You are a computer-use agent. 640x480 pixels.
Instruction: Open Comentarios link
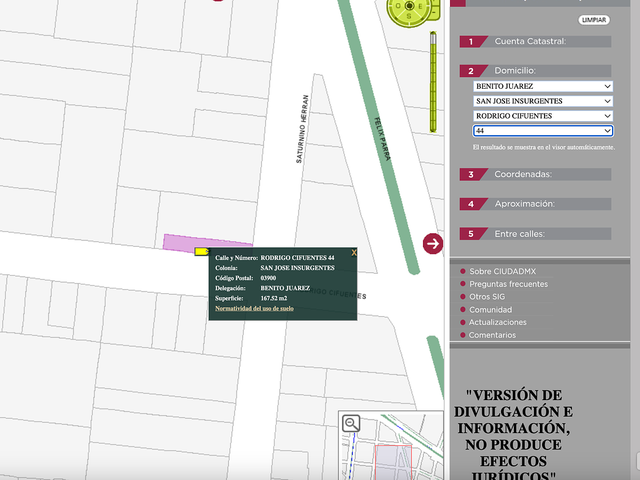492,335
